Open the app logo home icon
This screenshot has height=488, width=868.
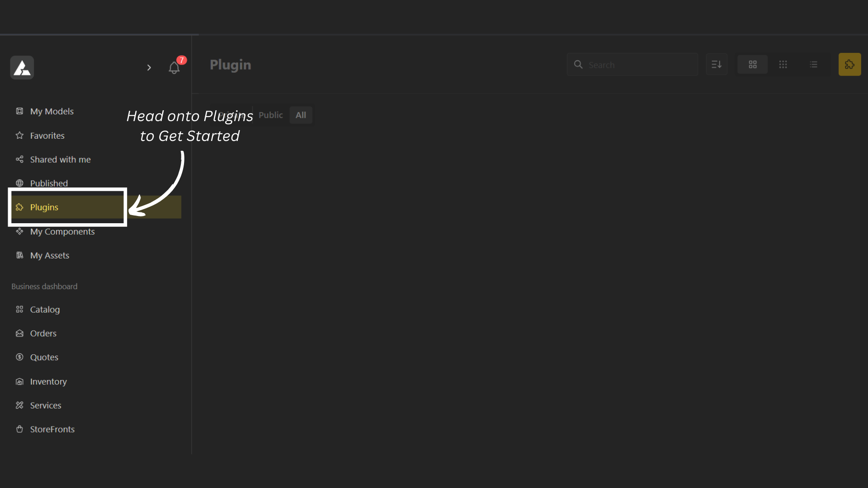[22, 68]
